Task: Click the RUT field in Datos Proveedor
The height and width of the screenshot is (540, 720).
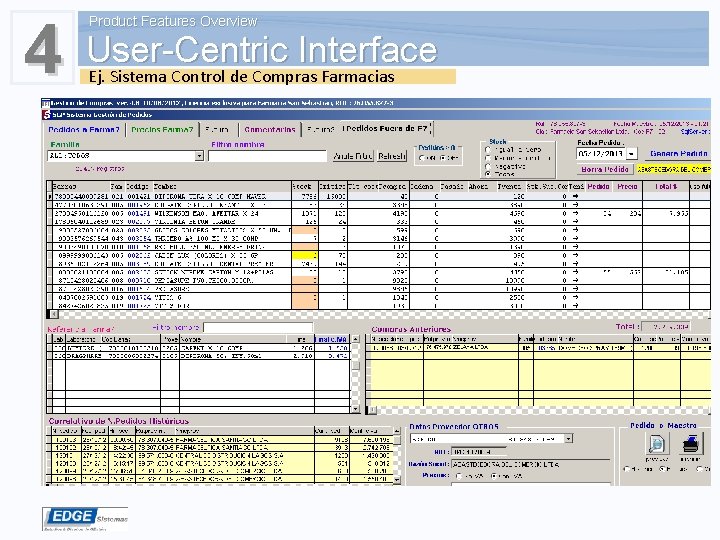Action: click(x=477, y=452)
